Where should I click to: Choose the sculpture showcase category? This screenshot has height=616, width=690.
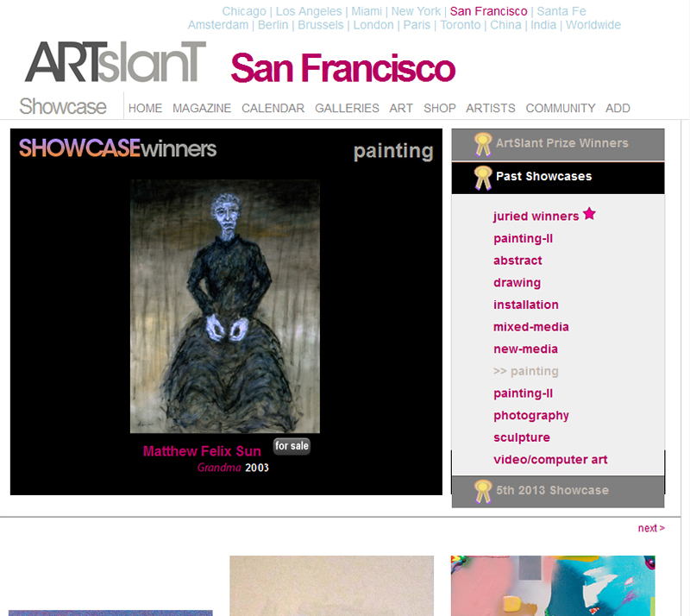[521, 437]
